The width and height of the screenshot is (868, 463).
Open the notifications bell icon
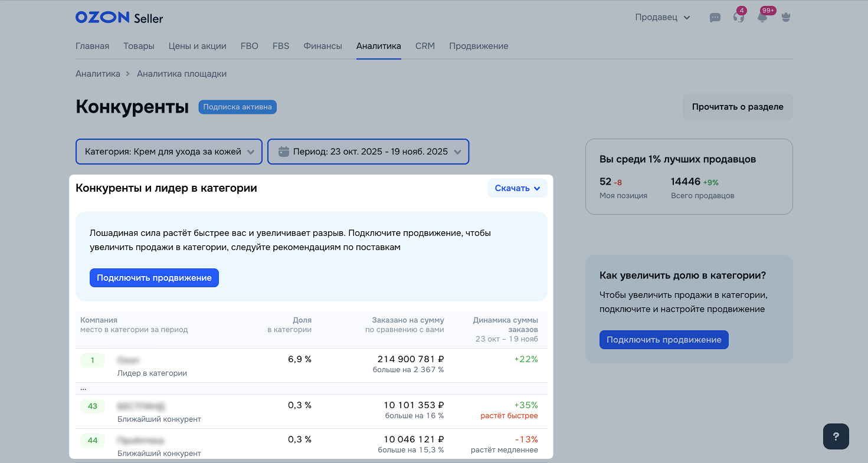tap(762, 18)
